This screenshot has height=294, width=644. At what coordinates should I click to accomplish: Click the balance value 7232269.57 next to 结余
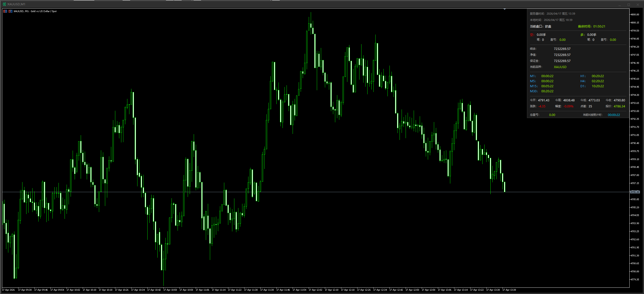[x=562, y=49]
